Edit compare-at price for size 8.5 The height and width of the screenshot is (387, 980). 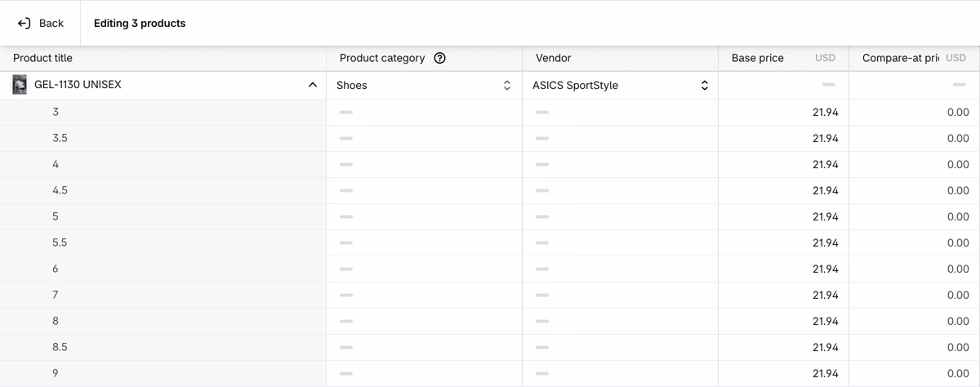click(x=915, y=347)
